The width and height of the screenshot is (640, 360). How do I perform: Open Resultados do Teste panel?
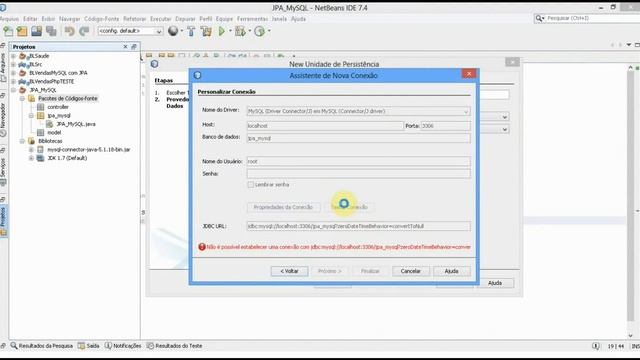(174, 346)
